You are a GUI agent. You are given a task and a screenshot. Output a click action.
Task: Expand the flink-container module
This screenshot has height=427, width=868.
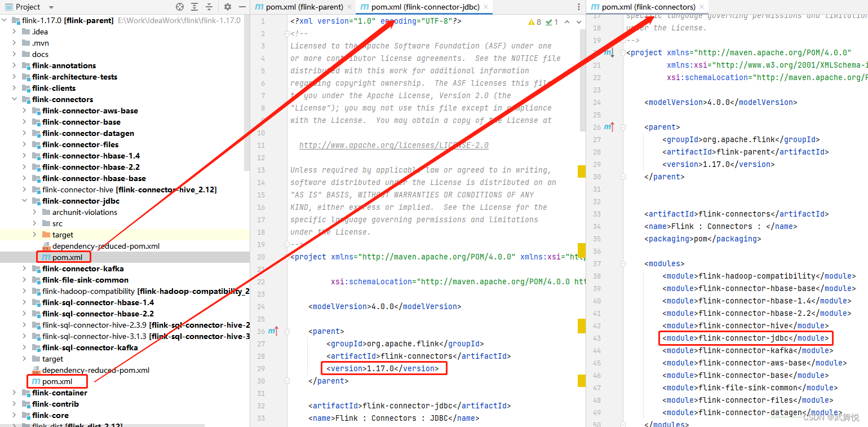(15, 393)
